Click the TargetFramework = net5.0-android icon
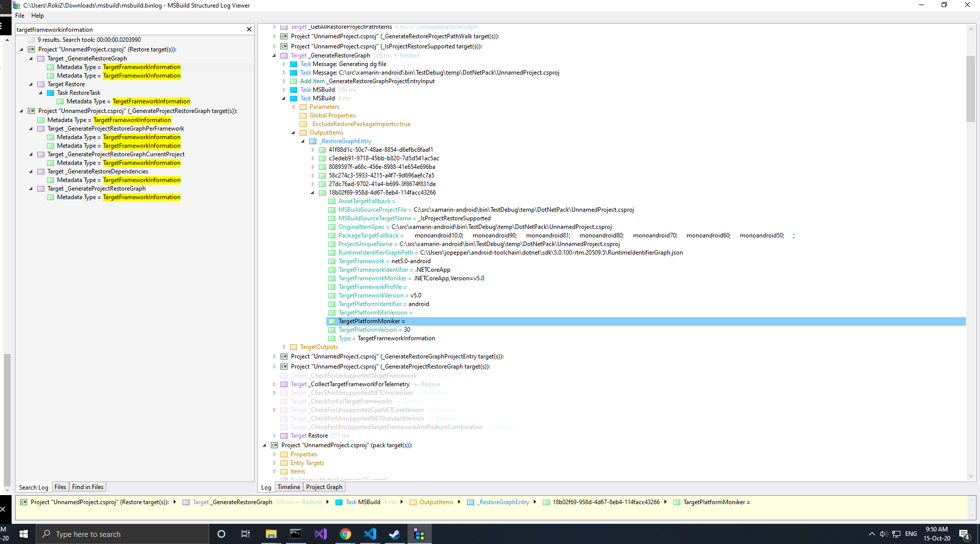Image resolution: width=980 pixels, height=544 pixels. (x=332, y=261)
